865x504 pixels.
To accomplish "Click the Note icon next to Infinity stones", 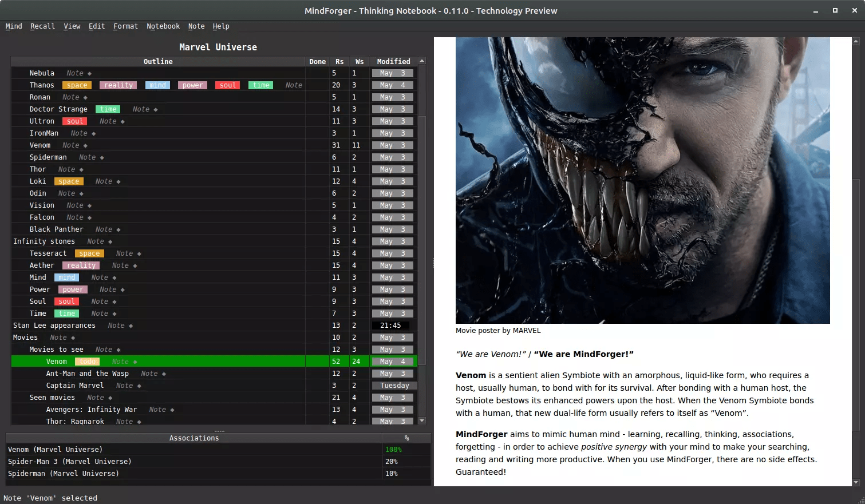I will coord(95,241).
